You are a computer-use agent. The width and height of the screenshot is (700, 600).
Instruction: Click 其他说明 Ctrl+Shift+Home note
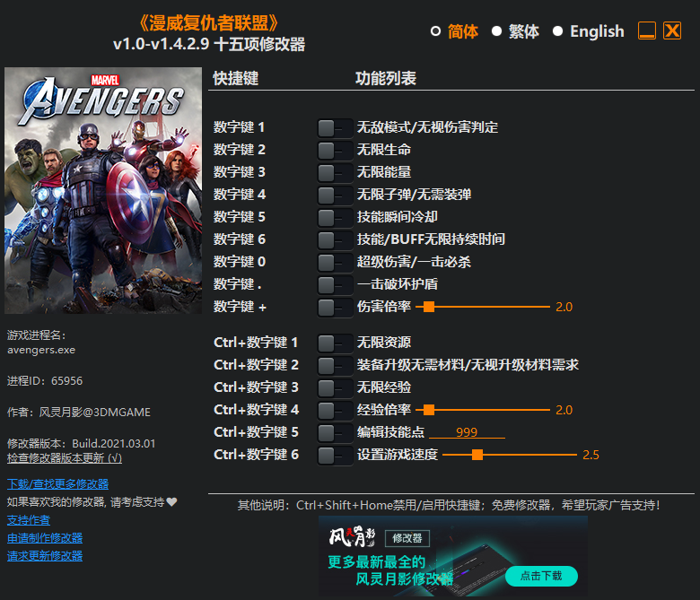click(449, 506)
